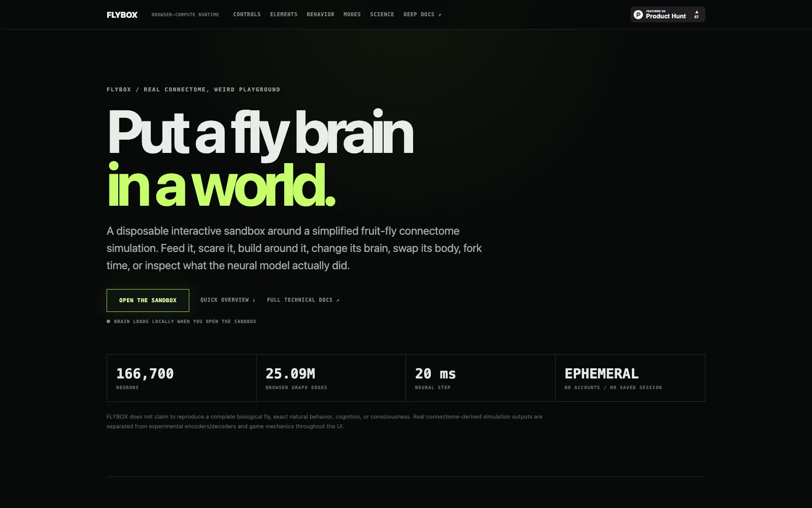The width and height of the screenshot is (812, 508).
Task: Open the Behavior nav link
Action: tap(320, 15)
